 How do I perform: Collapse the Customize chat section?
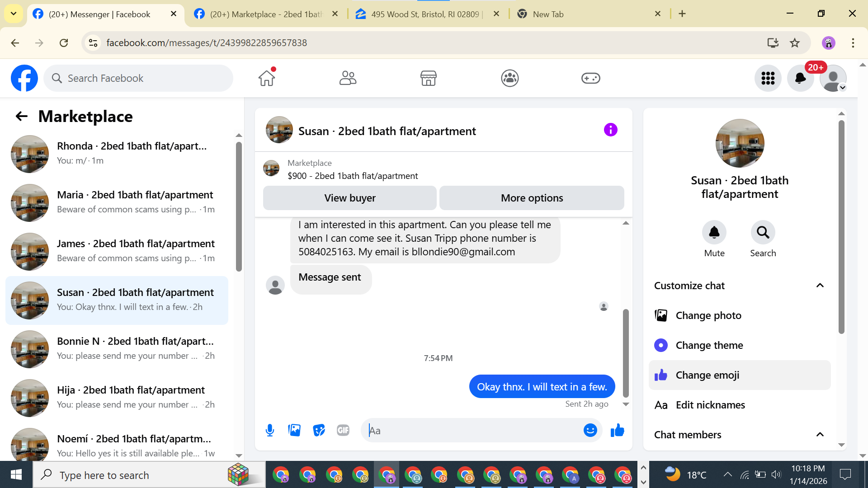820,286
